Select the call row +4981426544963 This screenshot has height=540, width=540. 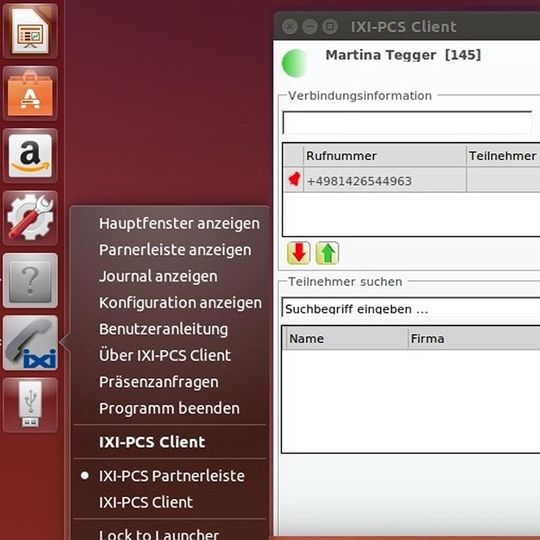click(412, 180)
